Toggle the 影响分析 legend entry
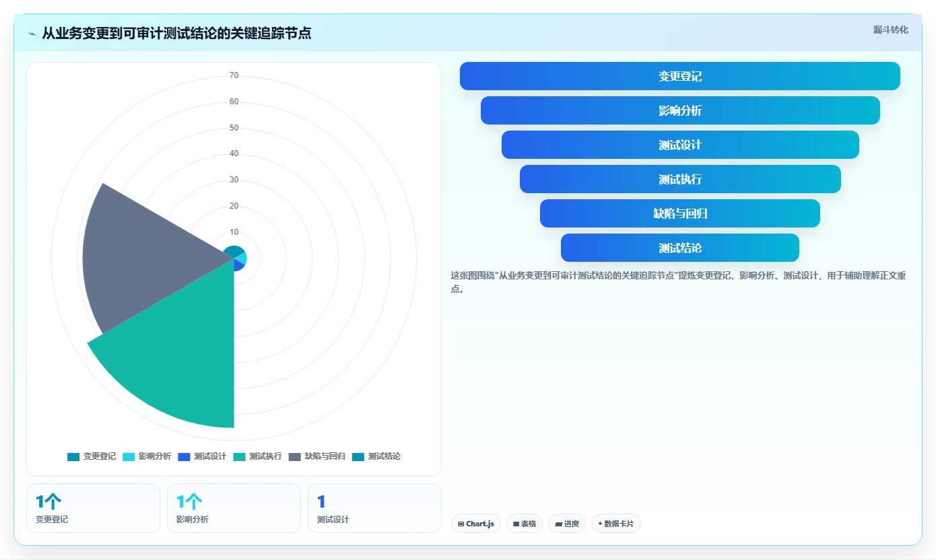936x560 pixels. (147, 456)
